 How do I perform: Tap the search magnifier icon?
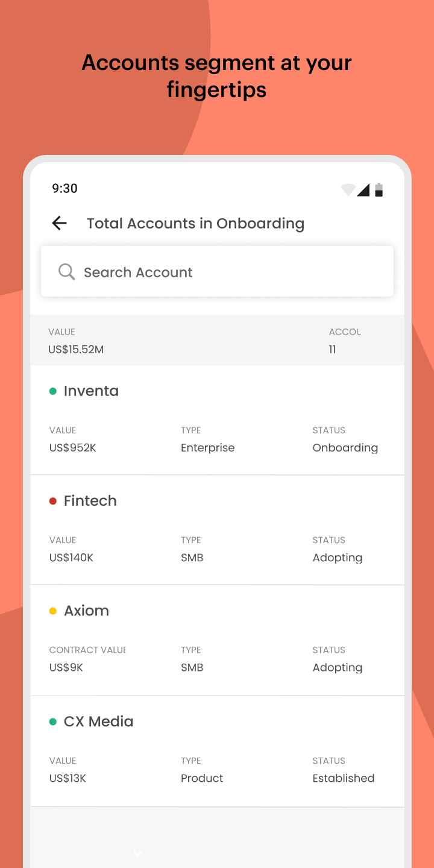[x=66, y=272]
